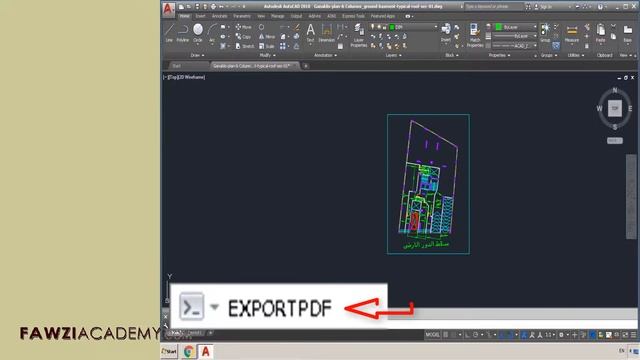This screenshot has height=360, width=640.
Task: Click the Move tool
Action: click(x=244, y=27)
